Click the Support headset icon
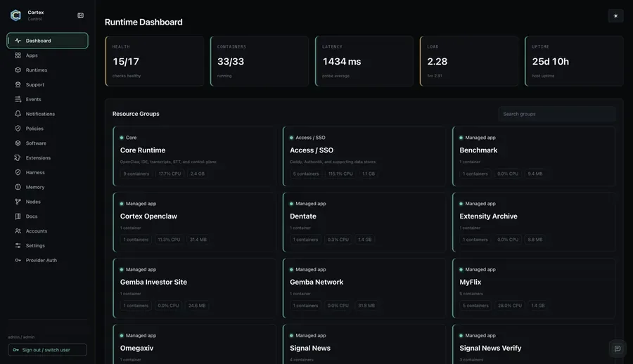Screen dimensions: 633x364 click(x=18, y=85)
